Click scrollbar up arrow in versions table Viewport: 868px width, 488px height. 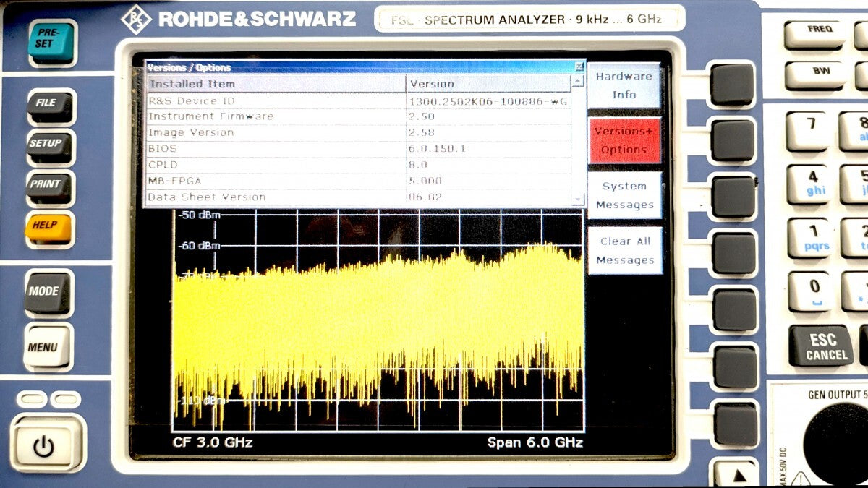577,81
